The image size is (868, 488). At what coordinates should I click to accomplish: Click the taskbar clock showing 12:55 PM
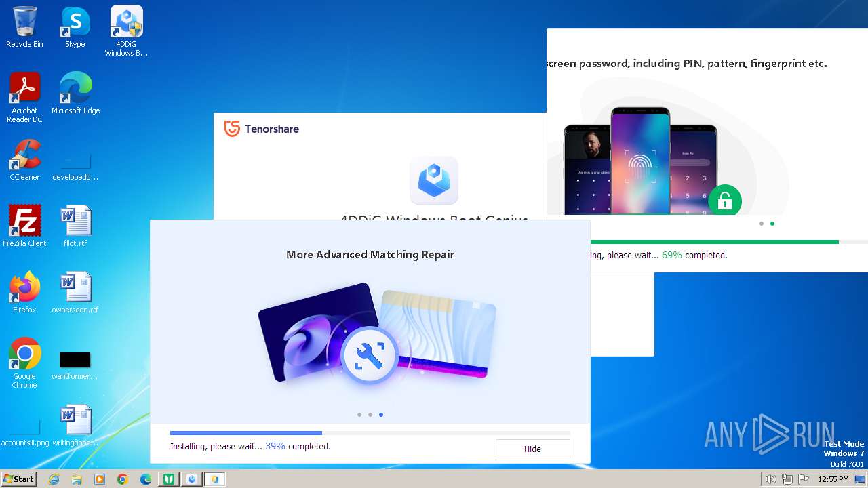click(x=833, y=479)
